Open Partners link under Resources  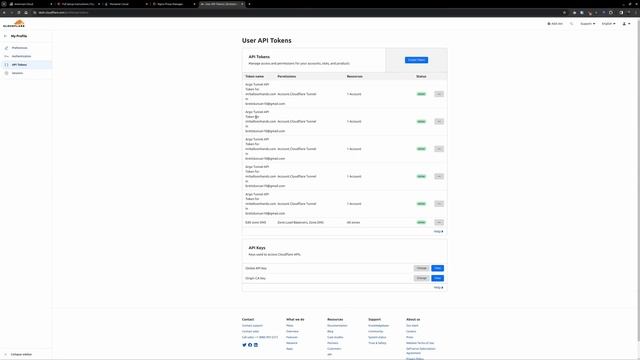pos(333,343)
